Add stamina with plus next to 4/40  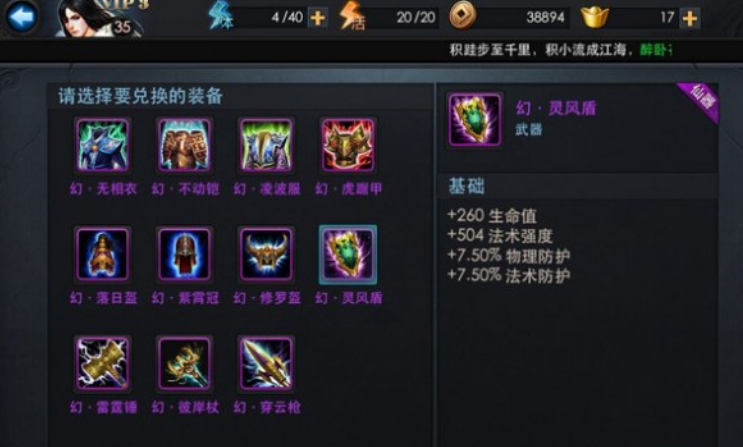[317, 18]
